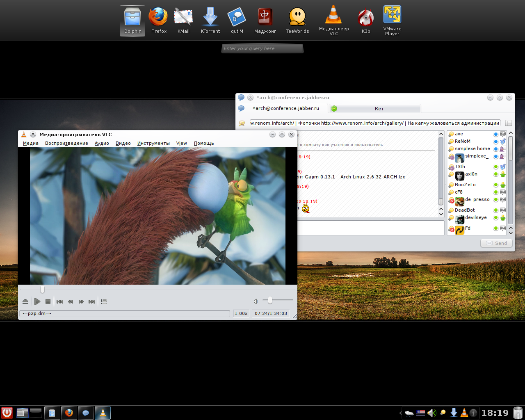Open the Инструменты menu in VLC
Image resolution: width=525 pixels, height=420 pixels.
pos(153,143)
